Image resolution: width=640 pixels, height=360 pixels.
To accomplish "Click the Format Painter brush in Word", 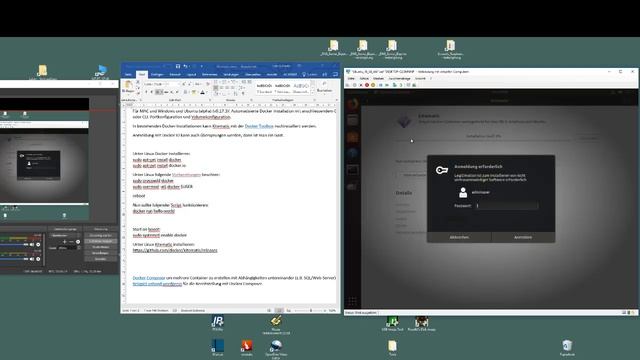I will (138, 92).
